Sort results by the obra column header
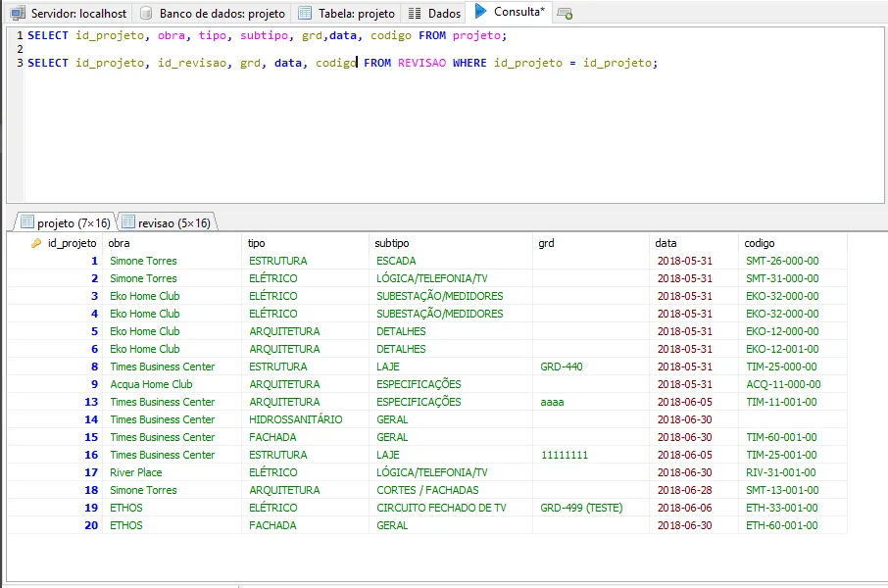Image resolution: width=888 pixels, height=588 pixels. [119, 243]
